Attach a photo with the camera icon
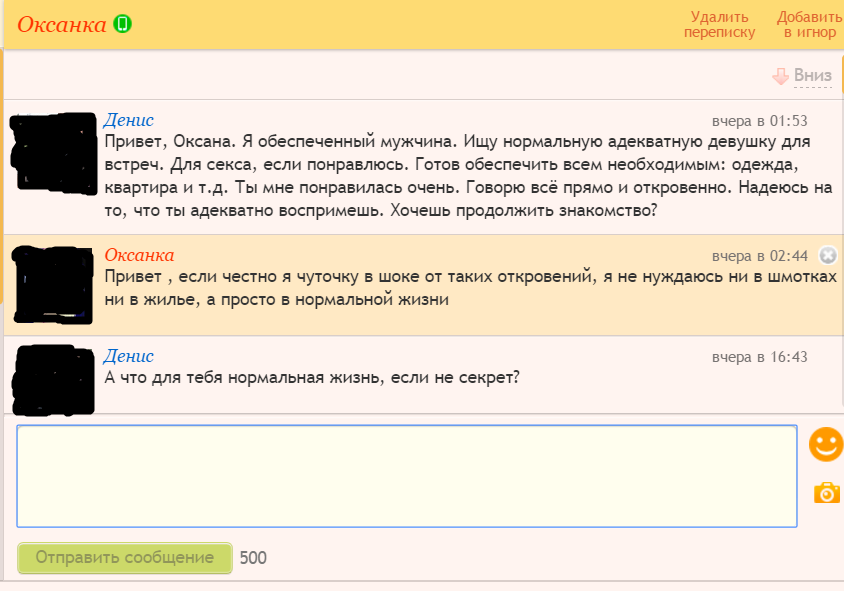 826,492
